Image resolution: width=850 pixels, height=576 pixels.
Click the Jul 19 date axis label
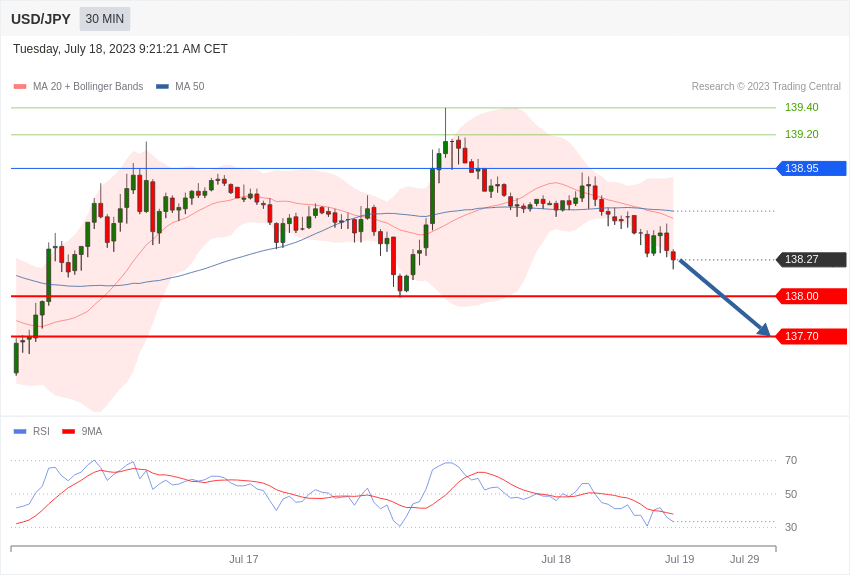point(680,559)
